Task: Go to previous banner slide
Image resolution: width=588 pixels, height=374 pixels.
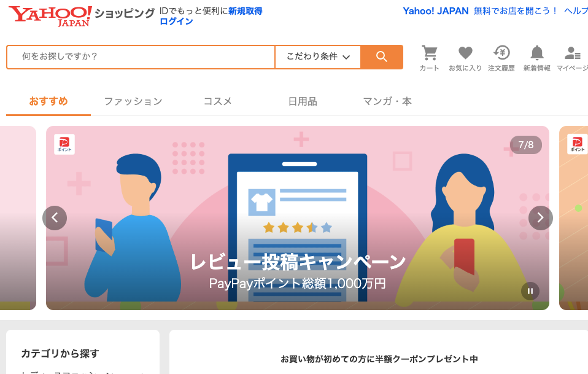Action: click(x=55, y=217)
